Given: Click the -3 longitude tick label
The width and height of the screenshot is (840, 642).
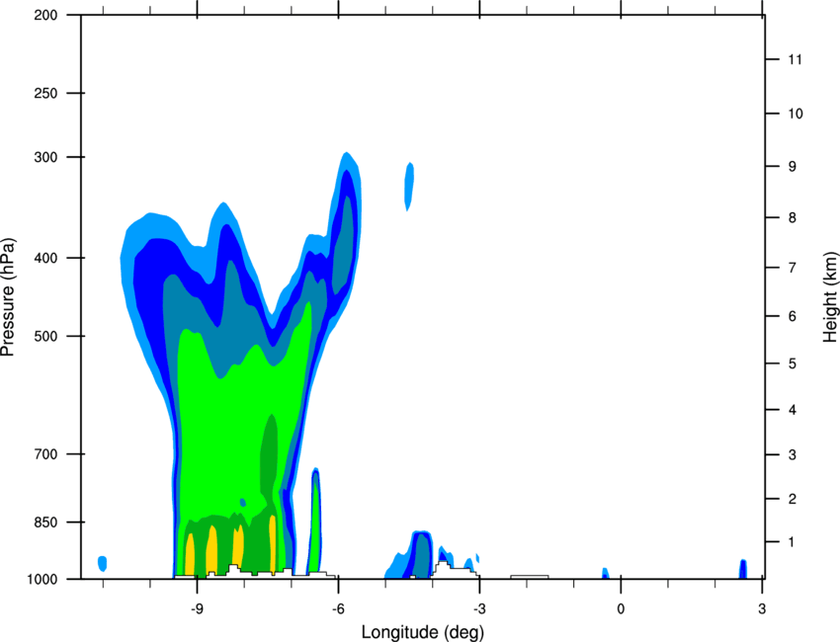Looking at the screenshot, I should tap(479, 609).
